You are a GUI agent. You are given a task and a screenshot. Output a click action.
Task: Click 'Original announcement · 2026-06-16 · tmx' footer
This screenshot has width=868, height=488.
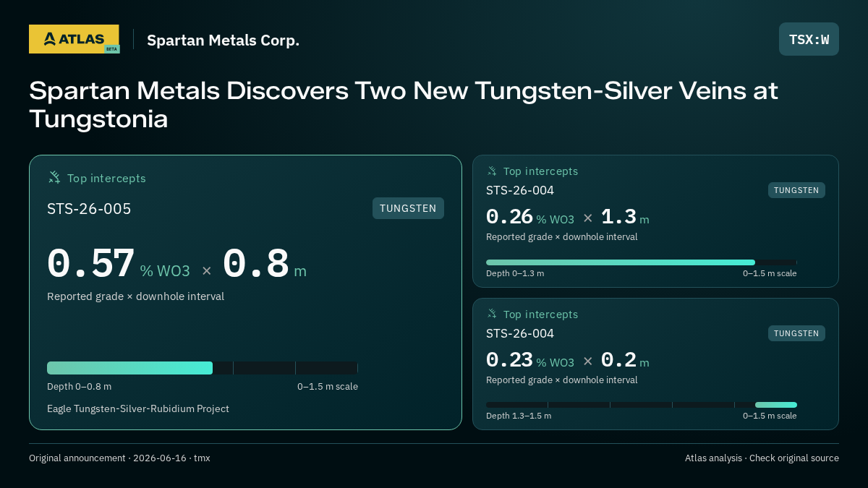click(119, 458)
